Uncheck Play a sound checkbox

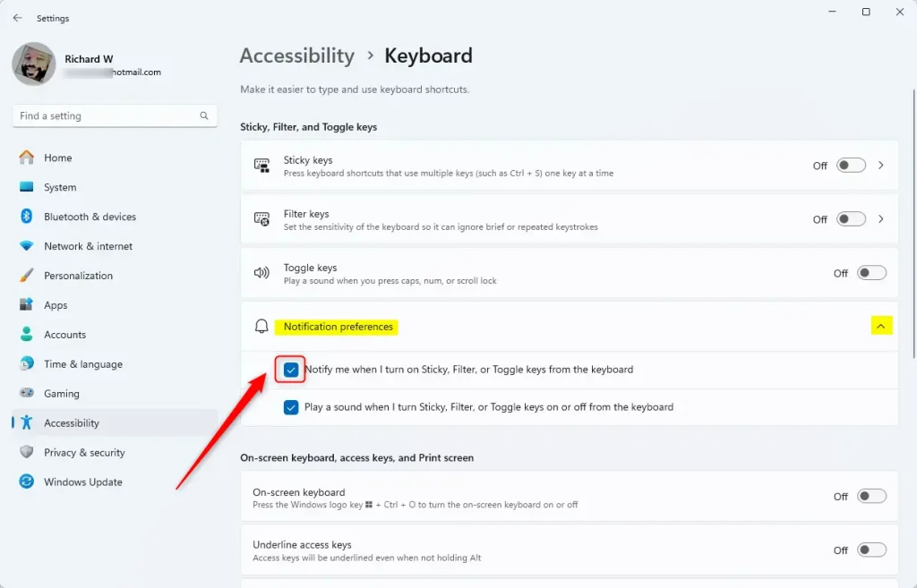point(291,407)
